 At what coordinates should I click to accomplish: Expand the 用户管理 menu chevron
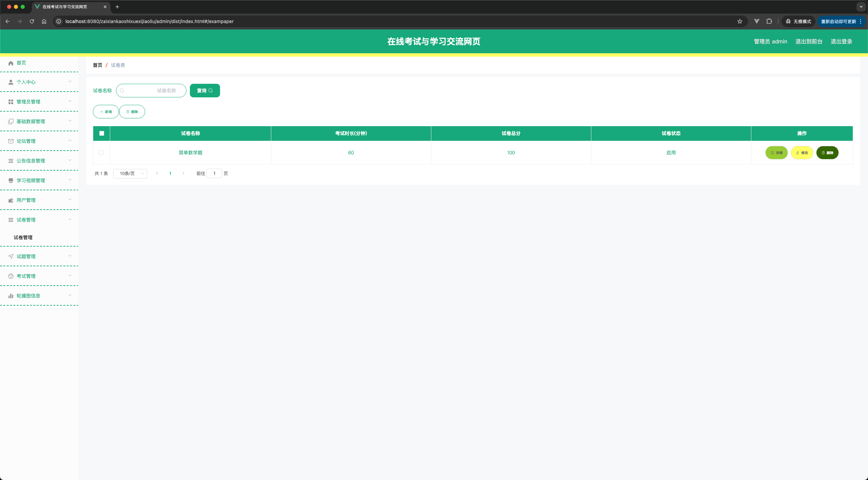point(70,199)
